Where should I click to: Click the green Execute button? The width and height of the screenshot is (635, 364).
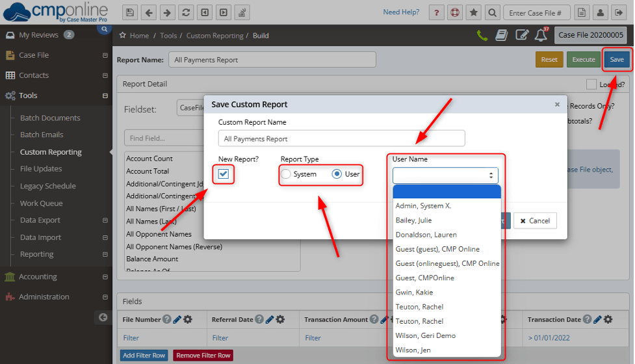click(584, 60)
